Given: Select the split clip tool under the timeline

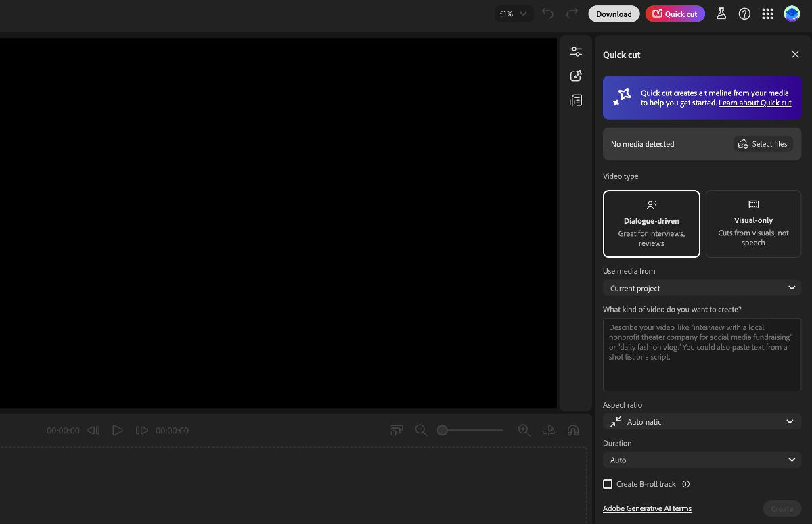Looking at the screenshot, I should [549, 430].
